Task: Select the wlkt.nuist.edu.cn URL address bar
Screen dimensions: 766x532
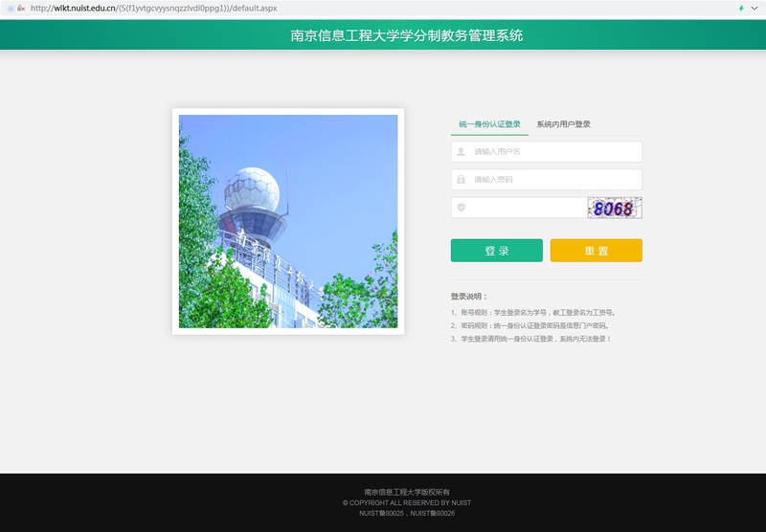Action: pyautogui.click(x=287, y=8)
